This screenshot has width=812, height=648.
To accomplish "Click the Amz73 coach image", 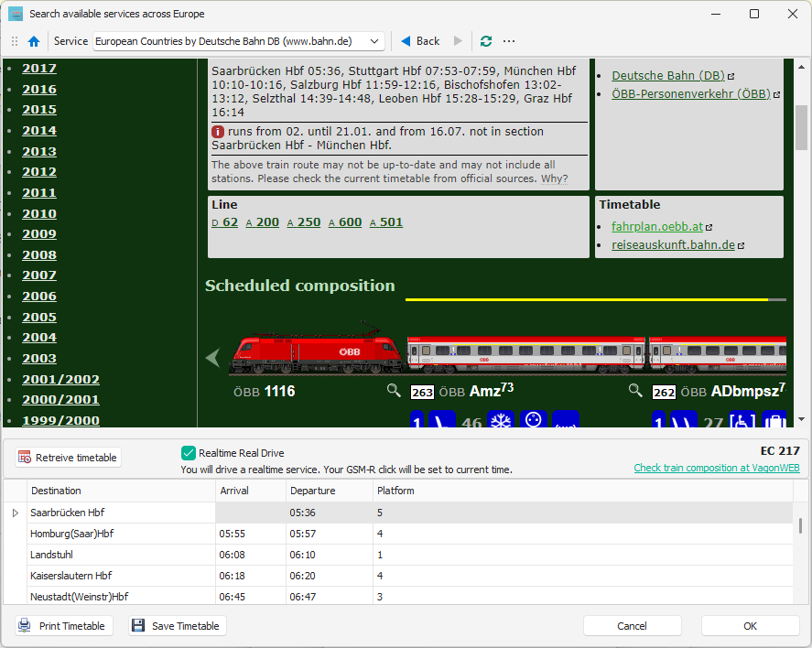I will click(x=526, y=355).
